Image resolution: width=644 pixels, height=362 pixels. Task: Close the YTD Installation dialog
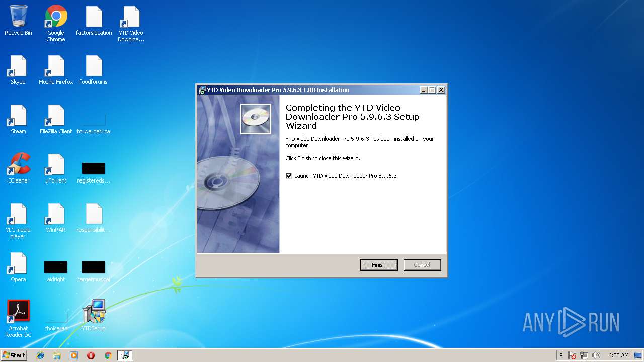pyautogui.click(x=441, y=90)
